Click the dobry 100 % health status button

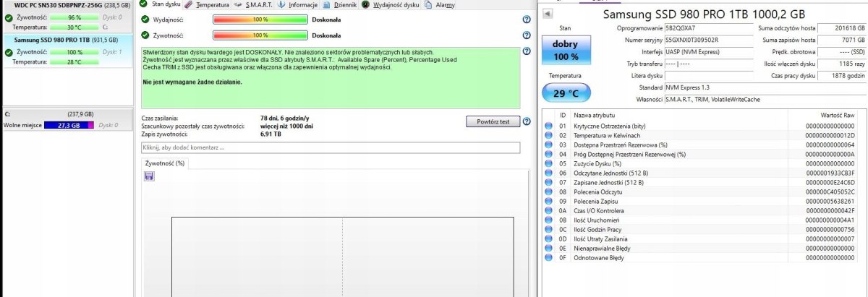(565, 51)
